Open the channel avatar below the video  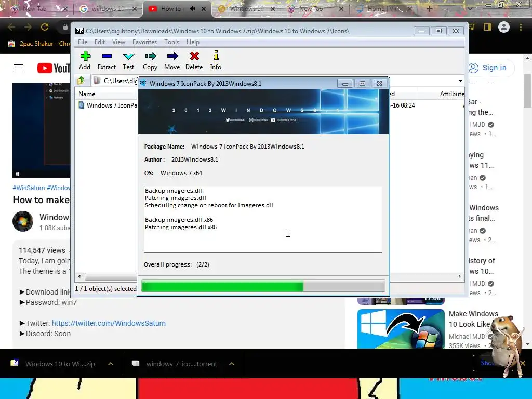click(x=23, y=221)
